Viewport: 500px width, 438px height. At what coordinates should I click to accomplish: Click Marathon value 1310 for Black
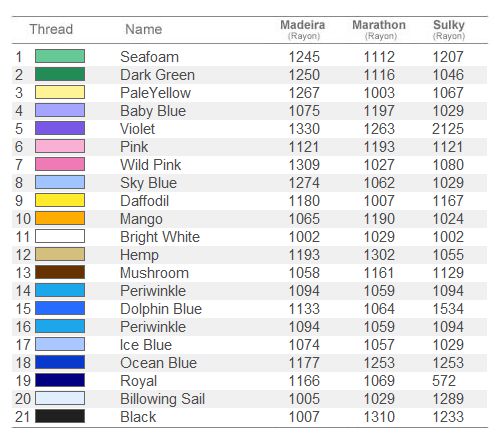tap(379, 417)
